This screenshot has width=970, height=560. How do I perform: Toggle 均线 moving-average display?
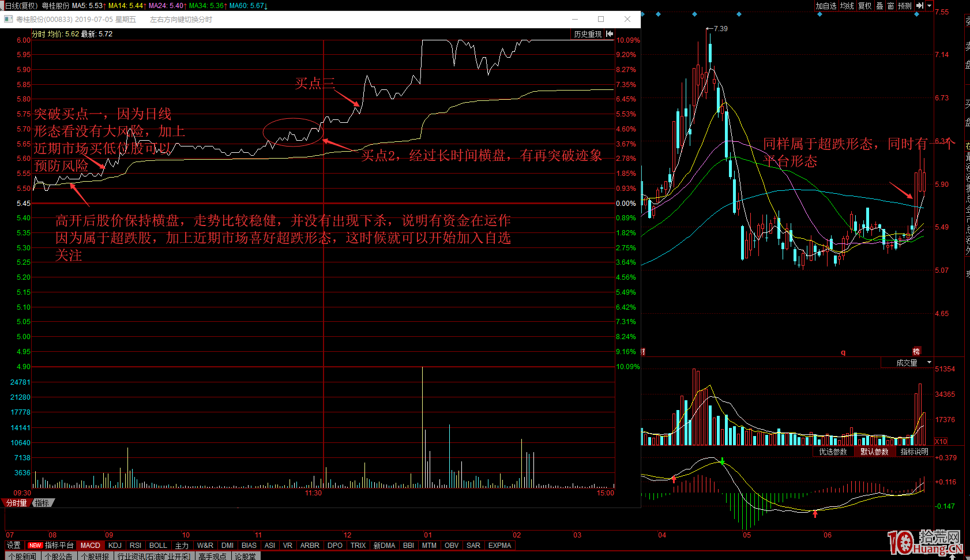847,6
